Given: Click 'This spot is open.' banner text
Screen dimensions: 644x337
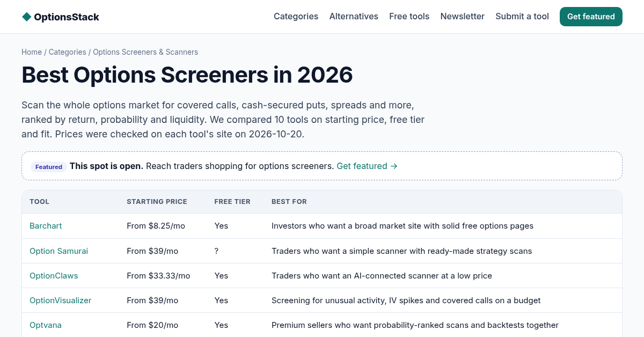Looking at the screenshot, I should pos(106,166).
